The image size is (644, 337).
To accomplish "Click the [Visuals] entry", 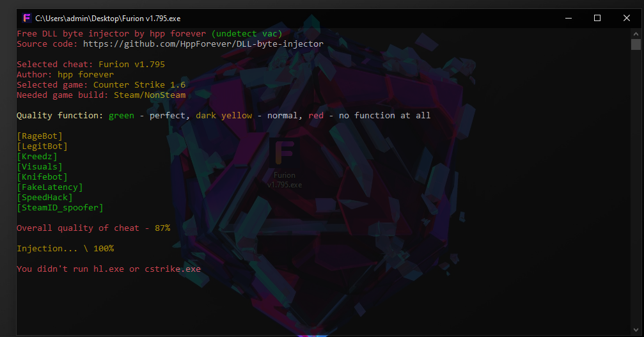I will tap(40, 167).
